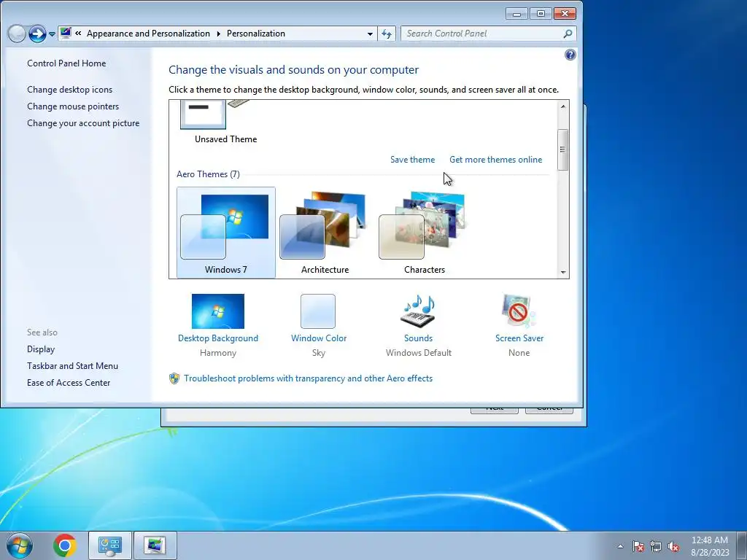747x560 pixels.
Task: Click the Aero troubleshoot shield icon
Action: [174, 378]
